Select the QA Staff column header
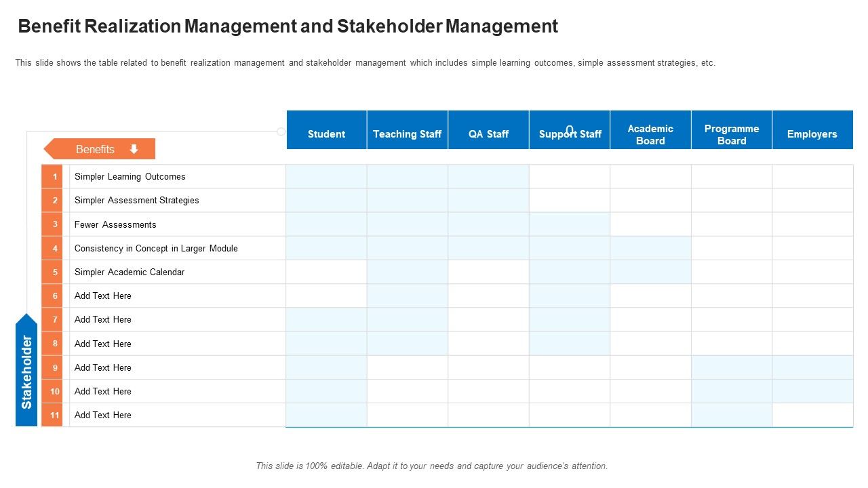The image size is (868, 488). pyautogui.click(x=488, y=129)
